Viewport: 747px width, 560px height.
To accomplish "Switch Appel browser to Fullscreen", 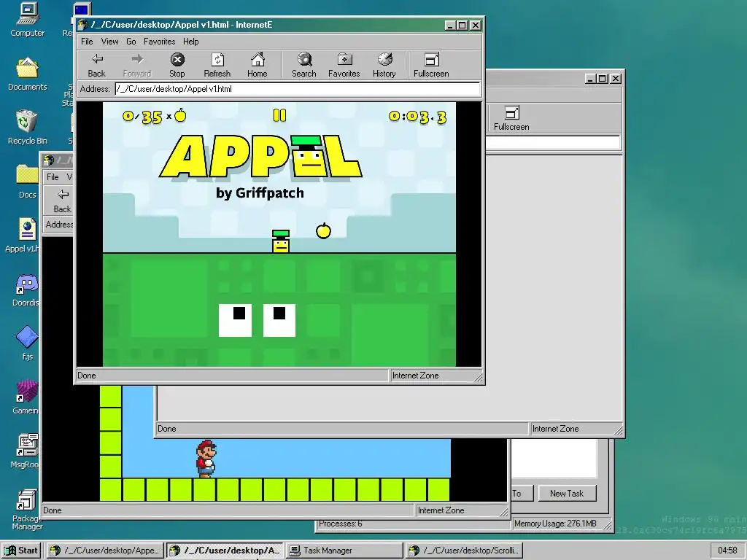I will 431,65.
